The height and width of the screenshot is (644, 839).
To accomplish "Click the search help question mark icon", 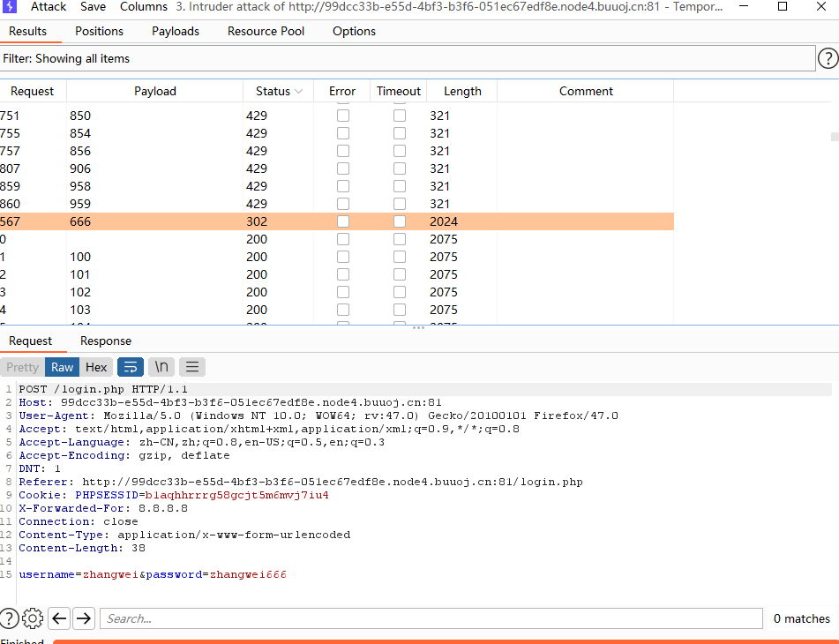I will [x=9, y=618].
